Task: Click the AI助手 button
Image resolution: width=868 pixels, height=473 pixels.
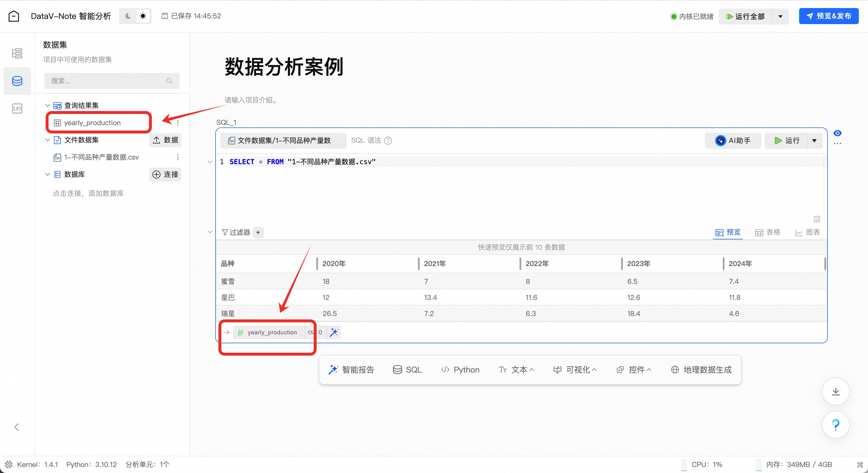Action: 733,140
